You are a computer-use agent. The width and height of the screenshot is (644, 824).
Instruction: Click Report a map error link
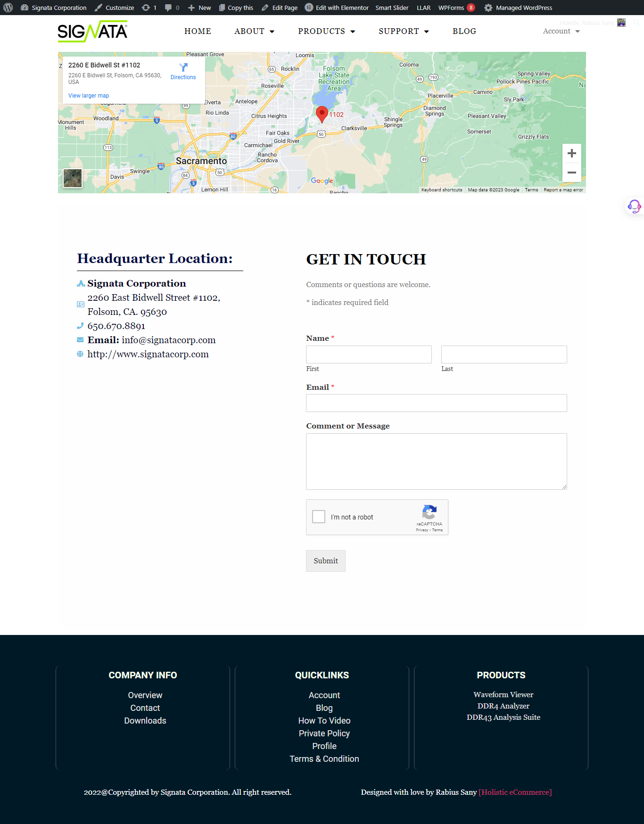click(563, 190)
